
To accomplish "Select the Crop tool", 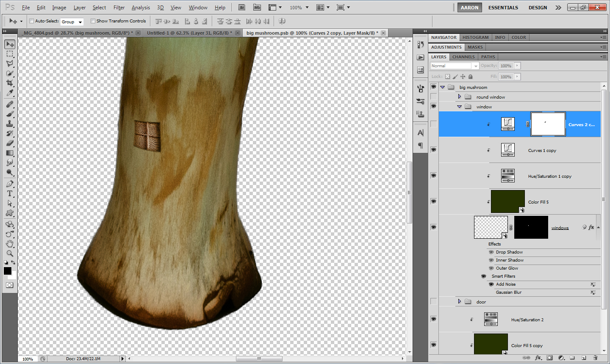I will (x=10, y=83).
